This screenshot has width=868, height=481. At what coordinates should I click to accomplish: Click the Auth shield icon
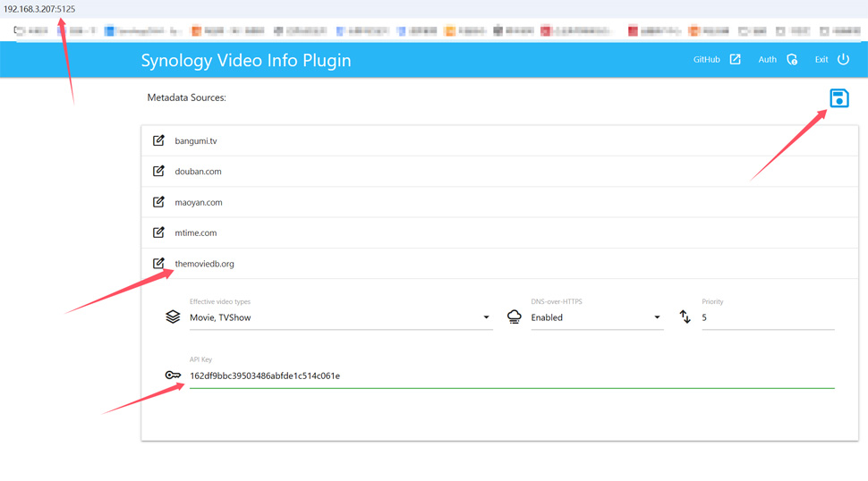[x=792, y=60]
